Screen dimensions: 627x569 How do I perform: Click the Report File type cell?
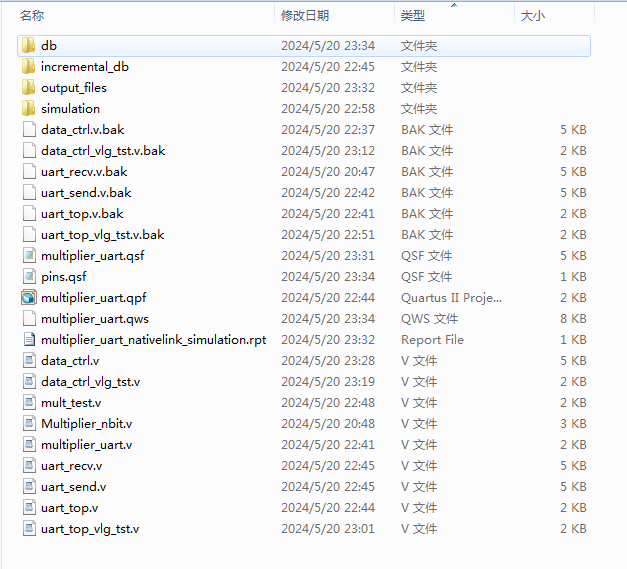click(x=432, y=340)
